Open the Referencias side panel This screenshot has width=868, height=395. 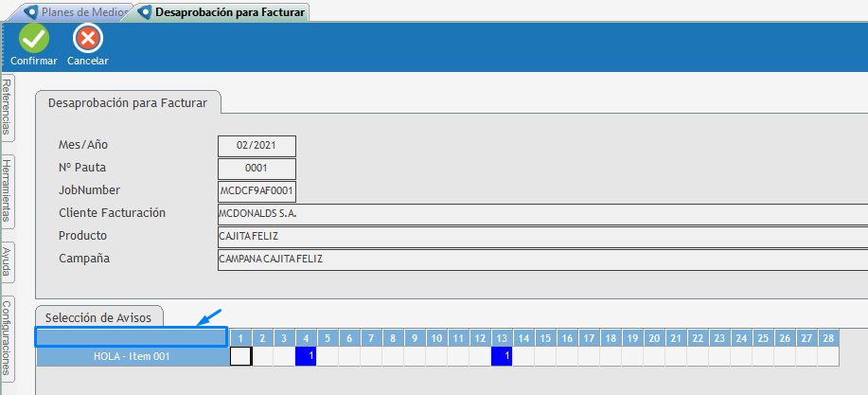pyautogui.click(x=8, y=108)
